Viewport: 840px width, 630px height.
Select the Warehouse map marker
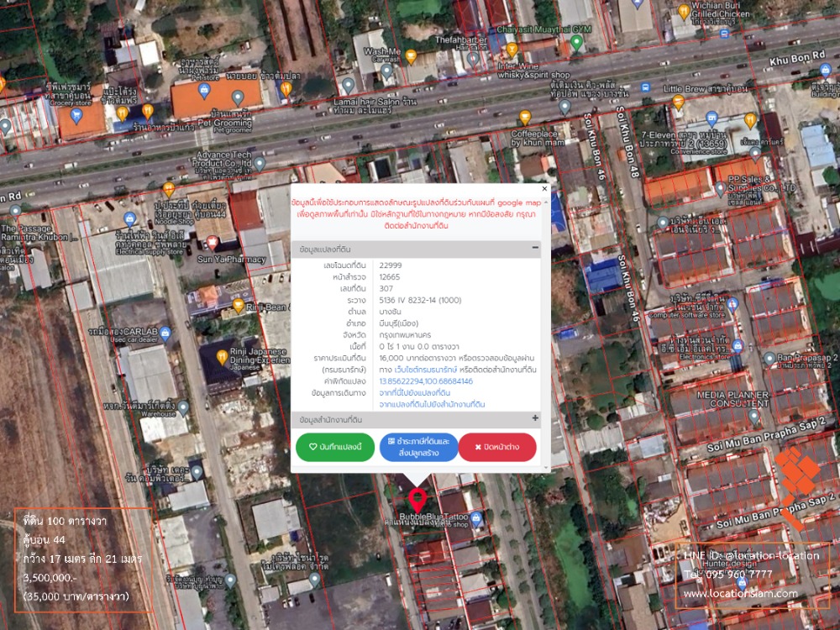point(183,408)
